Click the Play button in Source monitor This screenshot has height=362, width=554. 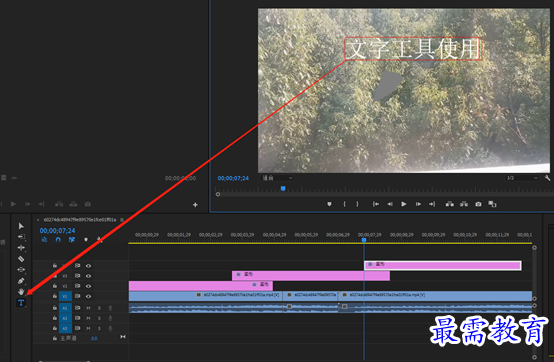[13, 204]
